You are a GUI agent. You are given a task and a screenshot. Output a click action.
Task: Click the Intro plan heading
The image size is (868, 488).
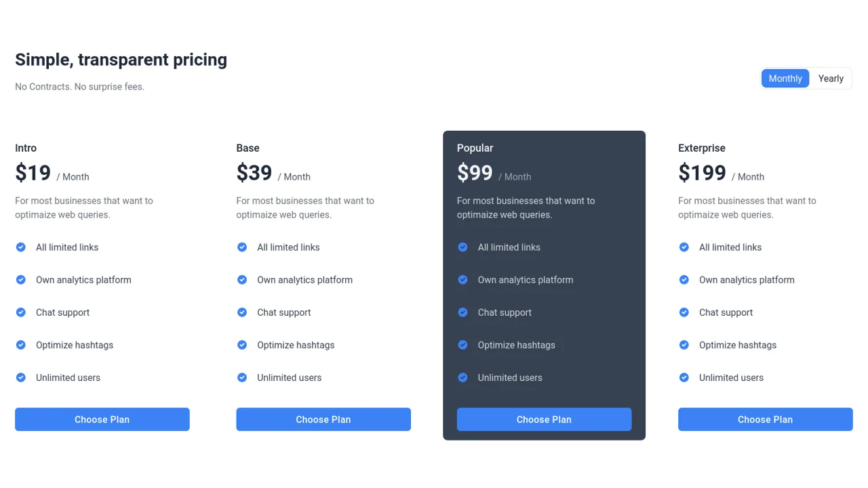coord(26,148)
